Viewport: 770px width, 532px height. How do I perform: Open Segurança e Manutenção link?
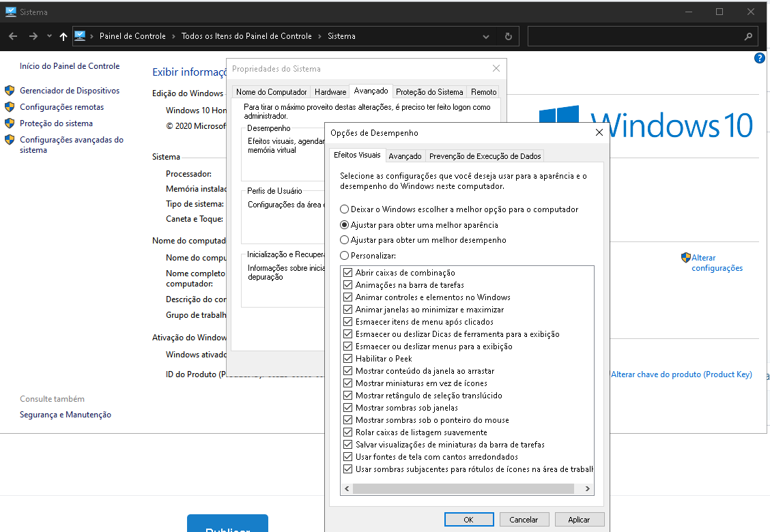click(x=66, y=415)
